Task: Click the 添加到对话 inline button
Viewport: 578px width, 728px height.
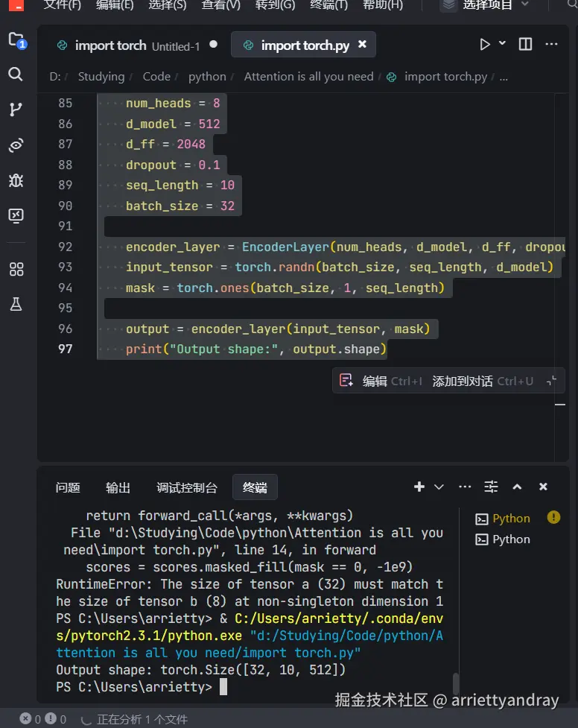Action: point(463,381)
